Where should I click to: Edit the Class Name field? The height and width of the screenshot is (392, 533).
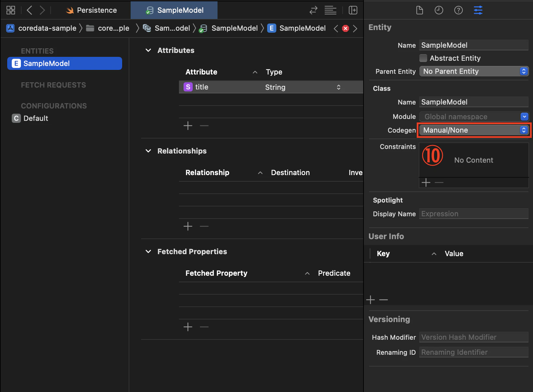pos(474,102)
